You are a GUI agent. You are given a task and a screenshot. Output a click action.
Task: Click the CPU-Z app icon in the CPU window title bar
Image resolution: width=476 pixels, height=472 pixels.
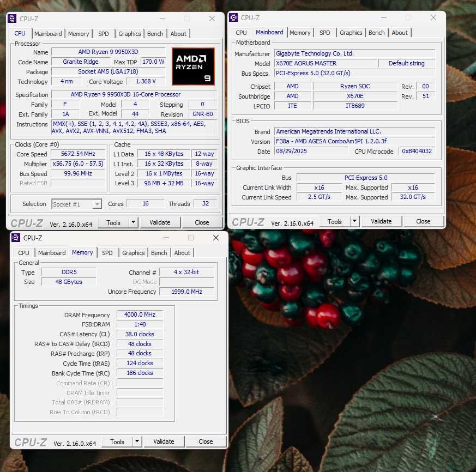(x=12, y=19)
